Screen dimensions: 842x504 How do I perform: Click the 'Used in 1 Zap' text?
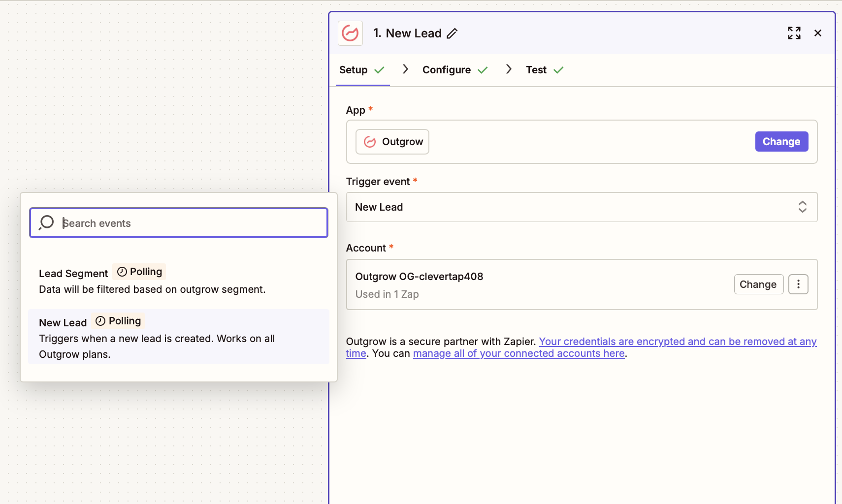[387, 294]
